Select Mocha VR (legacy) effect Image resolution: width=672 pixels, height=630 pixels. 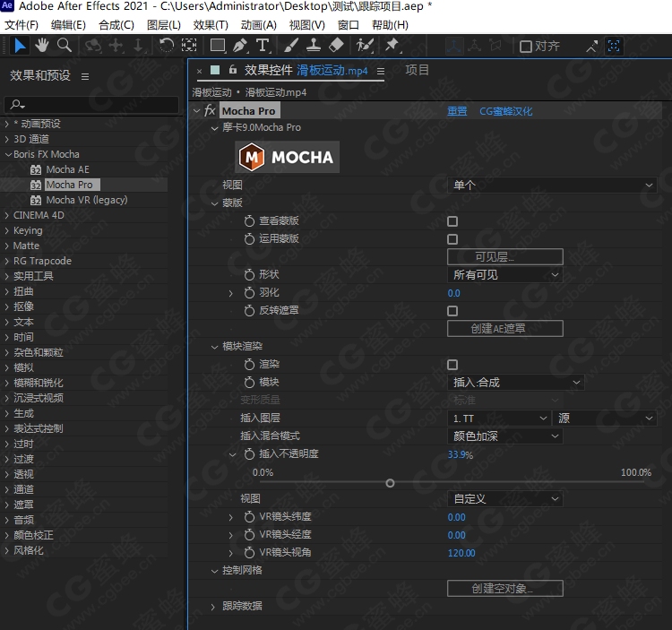[87, 200]
